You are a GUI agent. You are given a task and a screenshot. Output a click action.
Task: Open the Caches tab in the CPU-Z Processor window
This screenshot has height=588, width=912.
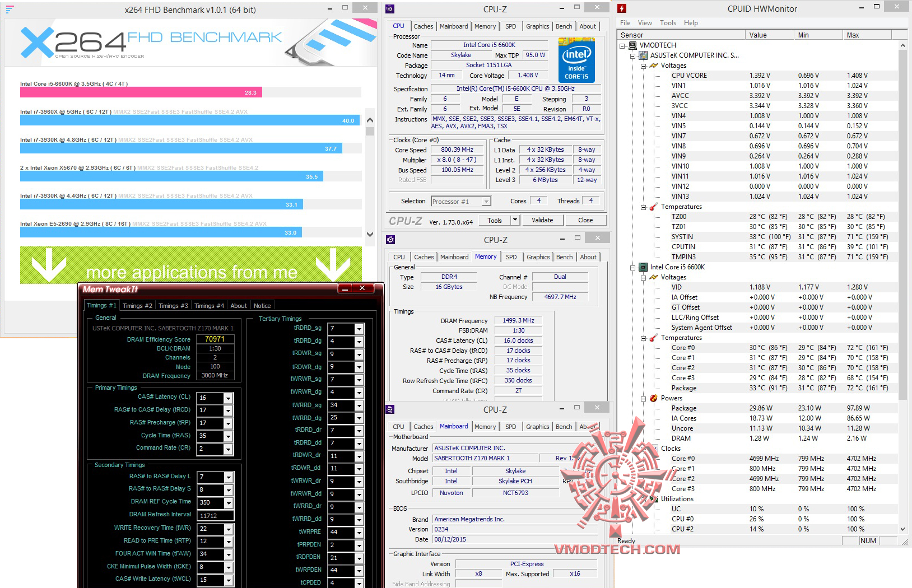click(424, 26)
